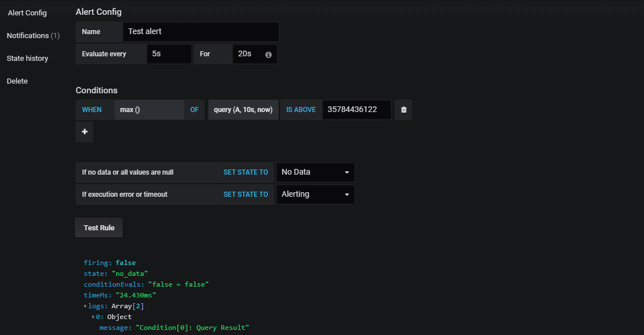Open the State history tab

tap(27, 59)
